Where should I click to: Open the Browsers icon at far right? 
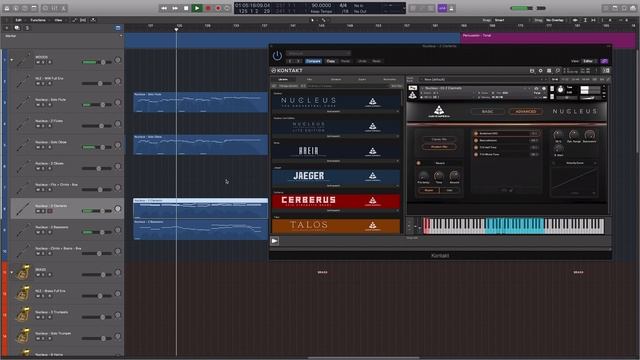[633, 8]
